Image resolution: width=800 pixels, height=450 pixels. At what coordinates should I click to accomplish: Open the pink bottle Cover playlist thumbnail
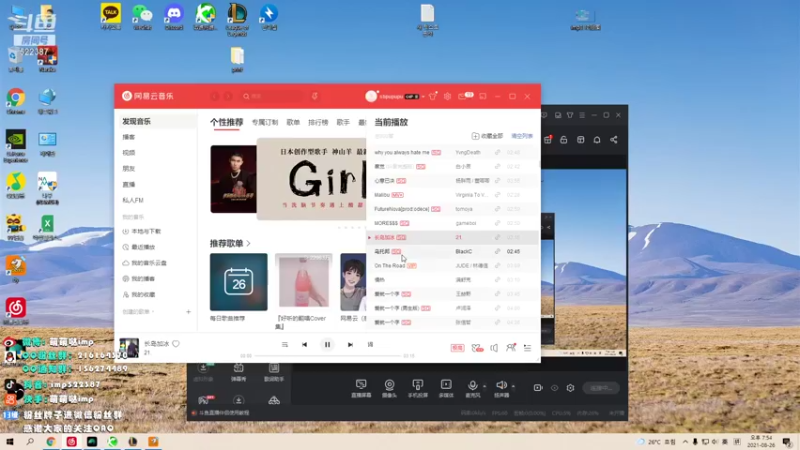coord(304,282)
